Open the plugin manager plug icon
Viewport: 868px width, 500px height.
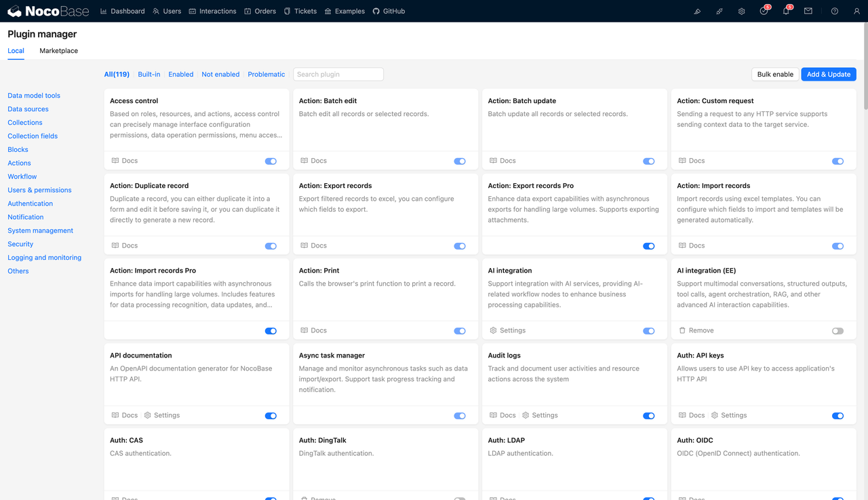(719, 12)
